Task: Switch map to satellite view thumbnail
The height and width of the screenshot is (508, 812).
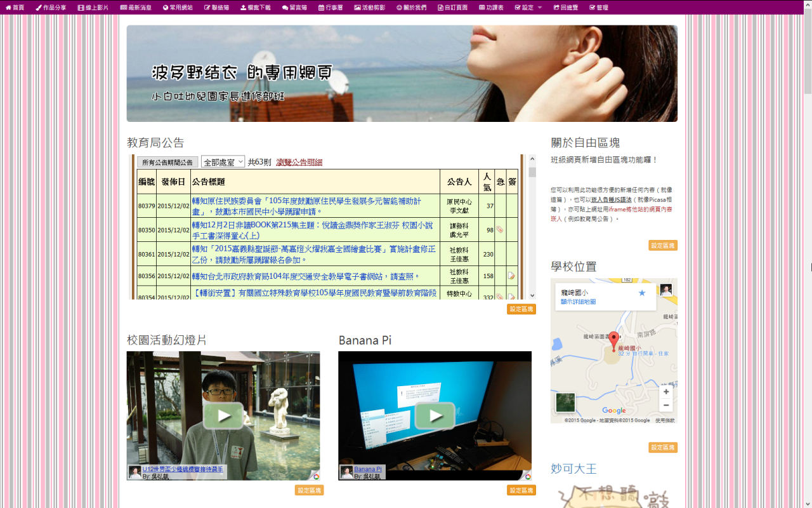Action: [x=565, y=403]
